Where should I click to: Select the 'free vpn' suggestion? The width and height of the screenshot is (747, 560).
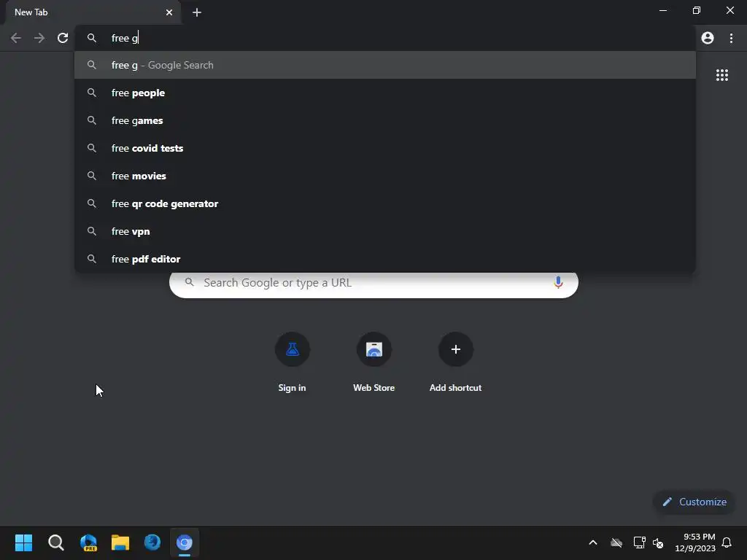(x=385, y=231)
